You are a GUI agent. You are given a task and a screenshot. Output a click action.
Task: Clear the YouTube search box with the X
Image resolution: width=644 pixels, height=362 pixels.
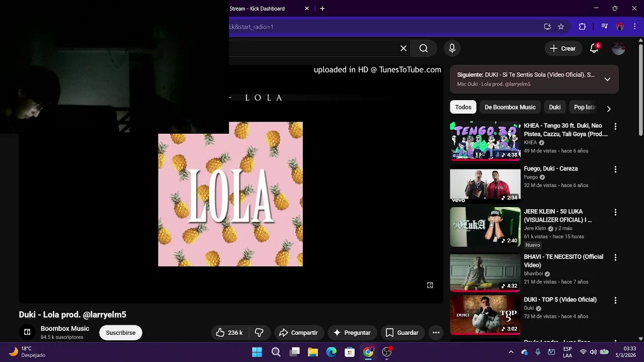404,48
